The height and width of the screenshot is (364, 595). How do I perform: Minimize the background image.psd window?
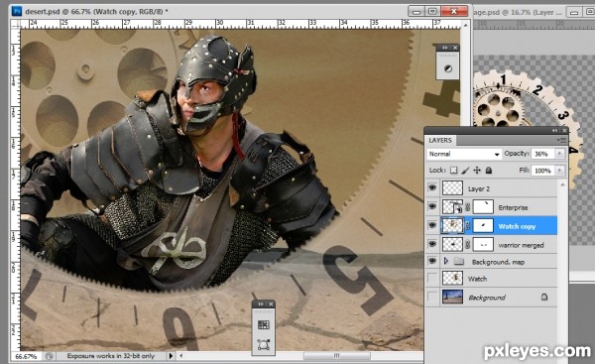coord(574,13)
